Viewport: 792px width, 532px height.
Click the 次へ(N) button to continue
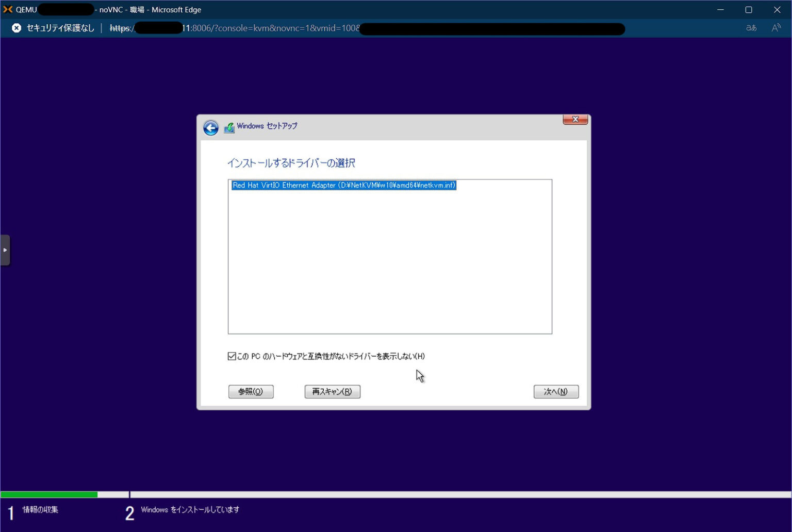coord(556,391)
